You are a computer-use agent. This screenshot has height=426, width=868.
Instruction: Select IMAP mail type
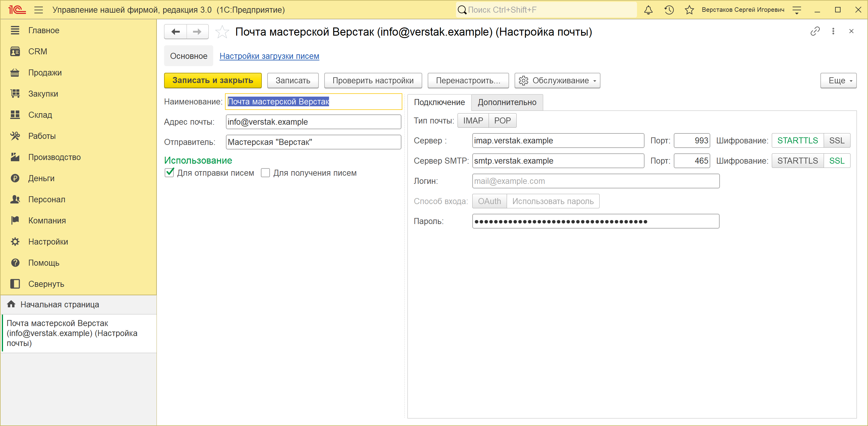pos(473,121)
